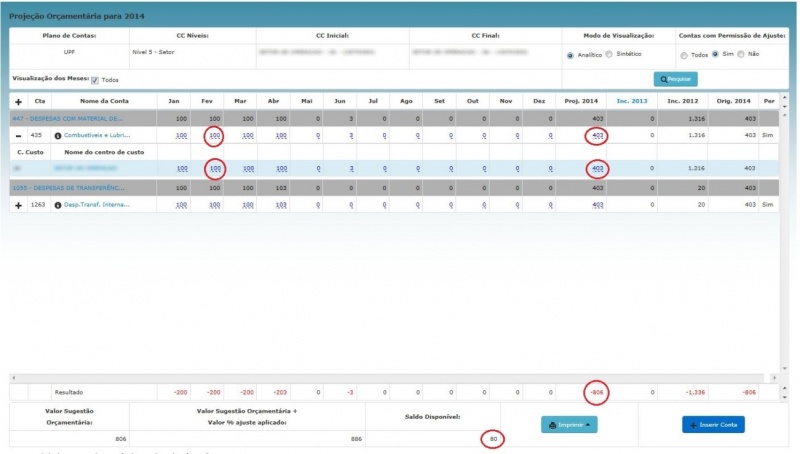This screenshot has height=454, width=800.
Task: Click the Inc. 2012 column header
Action: [x=683, y=101]
